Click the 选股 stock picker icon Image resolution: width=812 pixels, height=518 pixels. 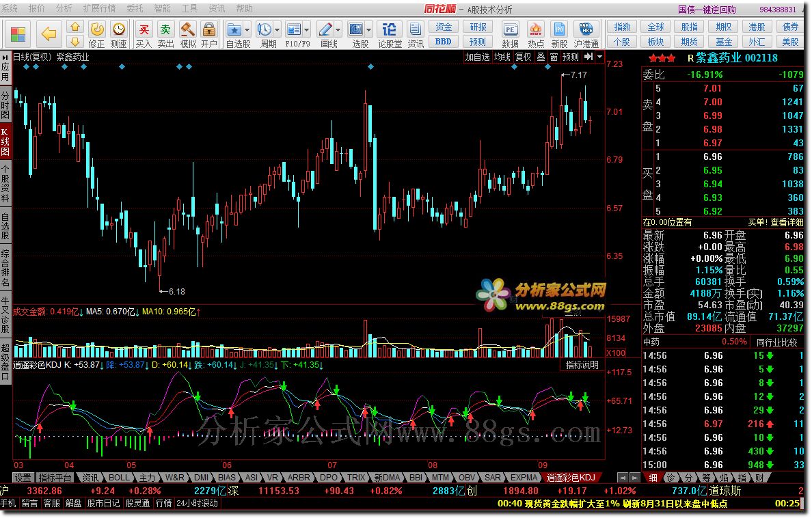coord(356,29)
